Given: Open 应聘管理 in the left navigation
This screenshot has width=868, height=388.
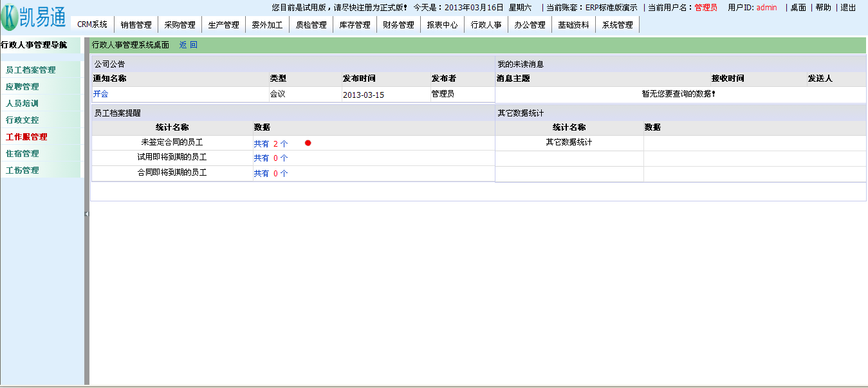Looking at the screenshot, I should (23, 87).
